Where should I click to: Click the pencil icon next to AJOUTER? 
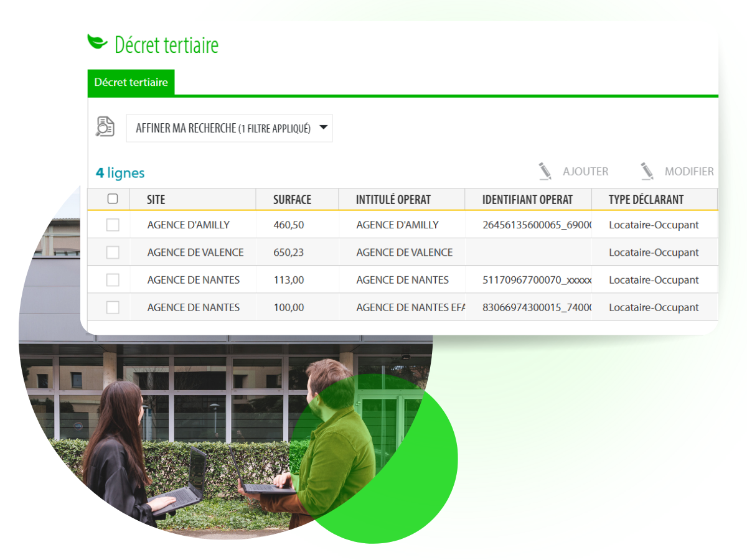point(544,170)
